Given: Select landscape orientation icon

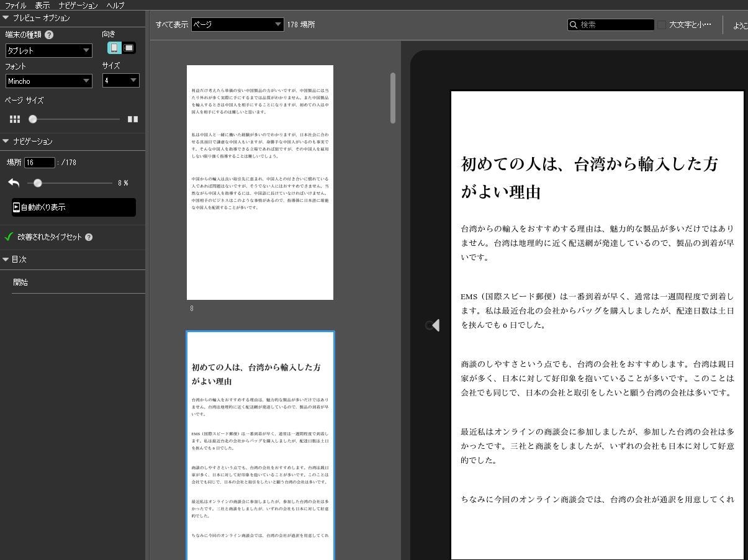Looking at the screenshot, I should pyautogui.click(x=128, y=48).
